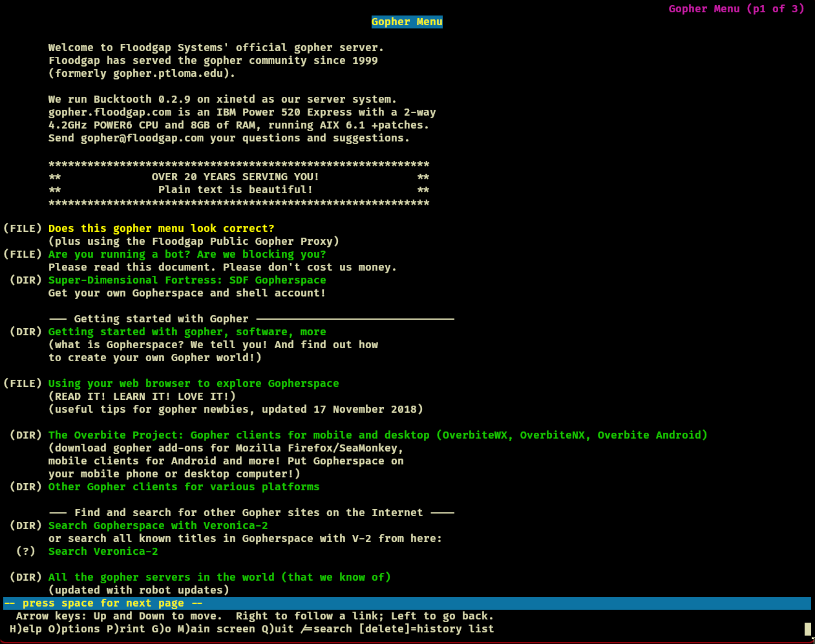
Task: Click the G)o command in the bottom line
Action: (162, 629)
